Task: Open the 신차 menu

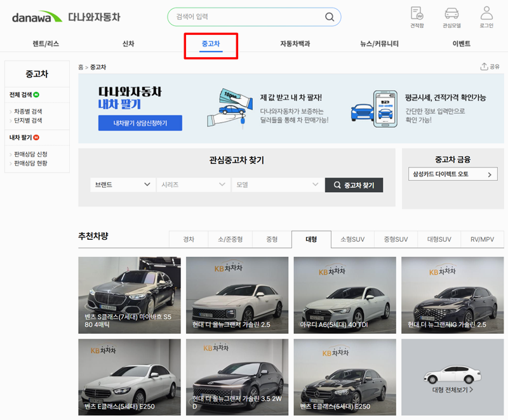Action: pos(128,44)
